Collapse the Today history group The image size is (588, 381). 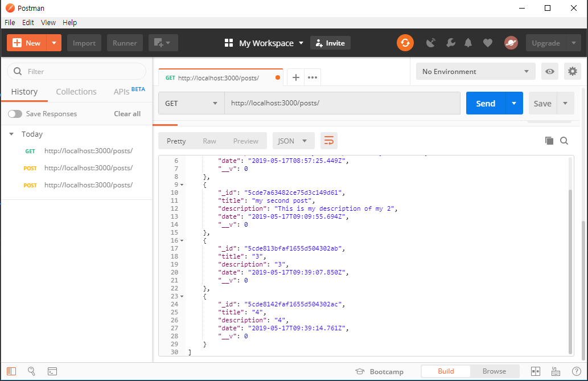point(11,134)
